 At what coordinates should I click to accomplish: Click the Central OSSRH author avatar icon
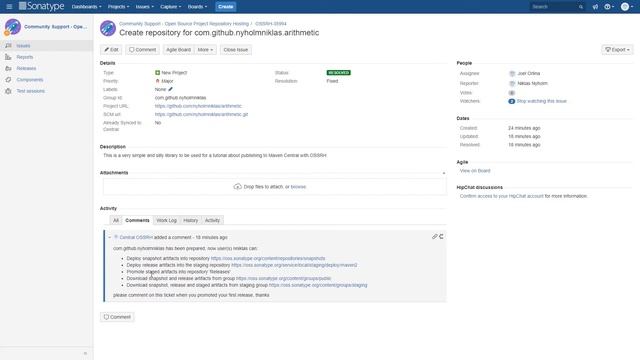pos(116,237)
